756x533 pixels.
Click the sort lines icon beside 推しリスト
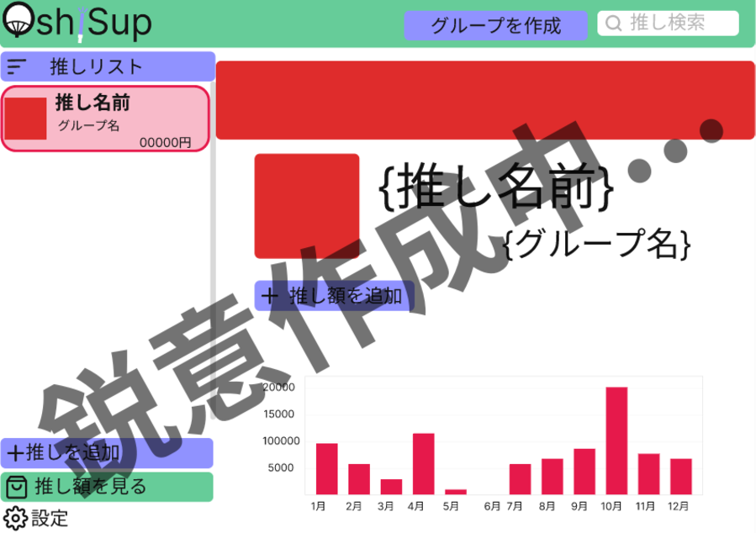[x=17, y=66]
